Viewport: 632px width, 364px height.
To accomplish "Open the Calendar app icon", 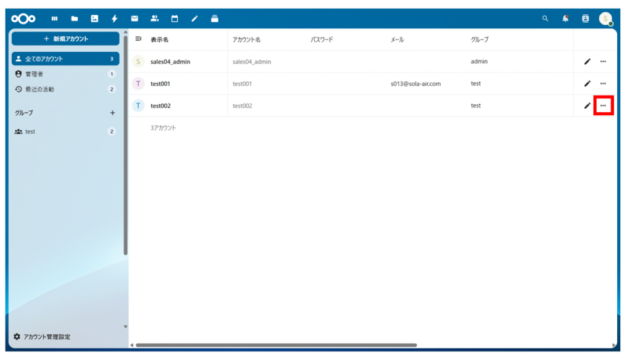I will (x=175, y=19).
